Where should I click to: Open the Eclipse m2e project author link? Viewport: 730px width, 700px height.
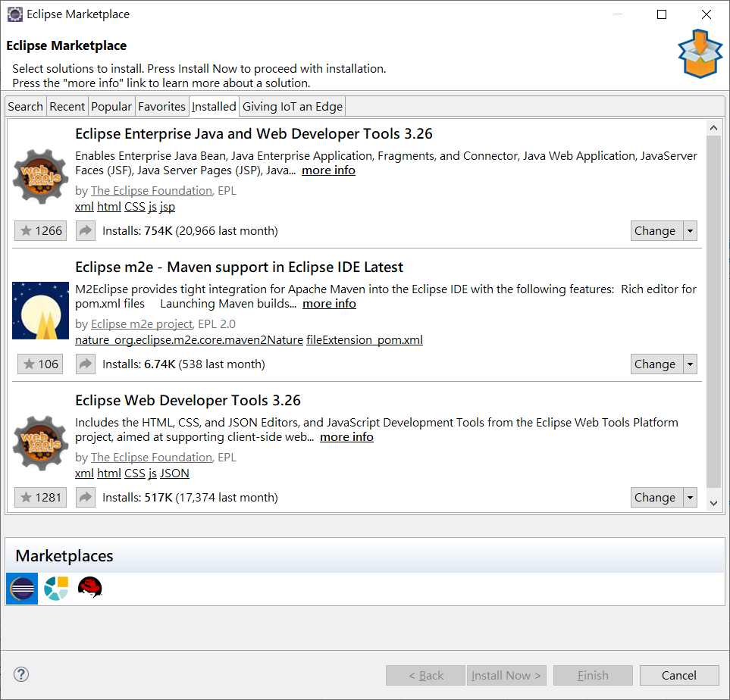[x=142, y=324]
